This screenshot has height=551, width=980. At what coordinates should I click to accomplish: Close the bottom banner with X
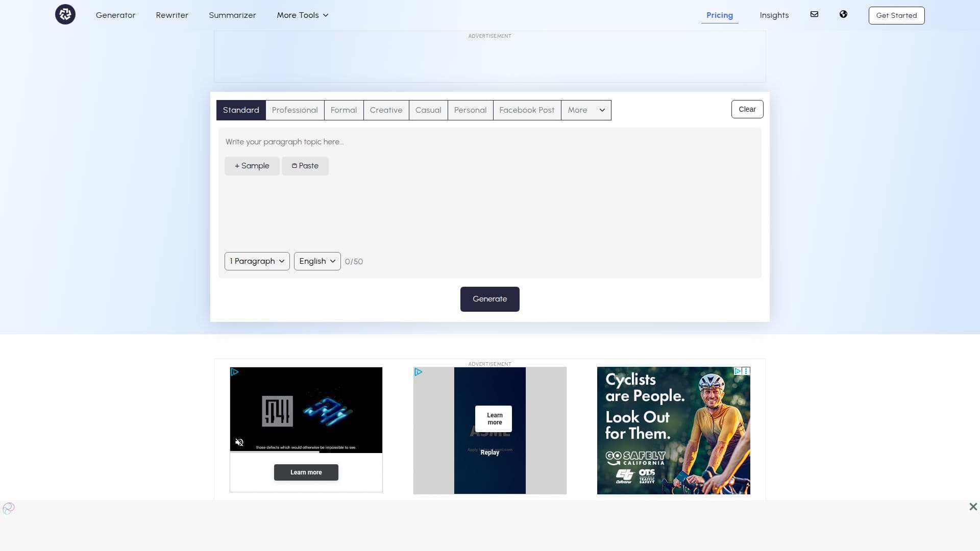(973, 507)
